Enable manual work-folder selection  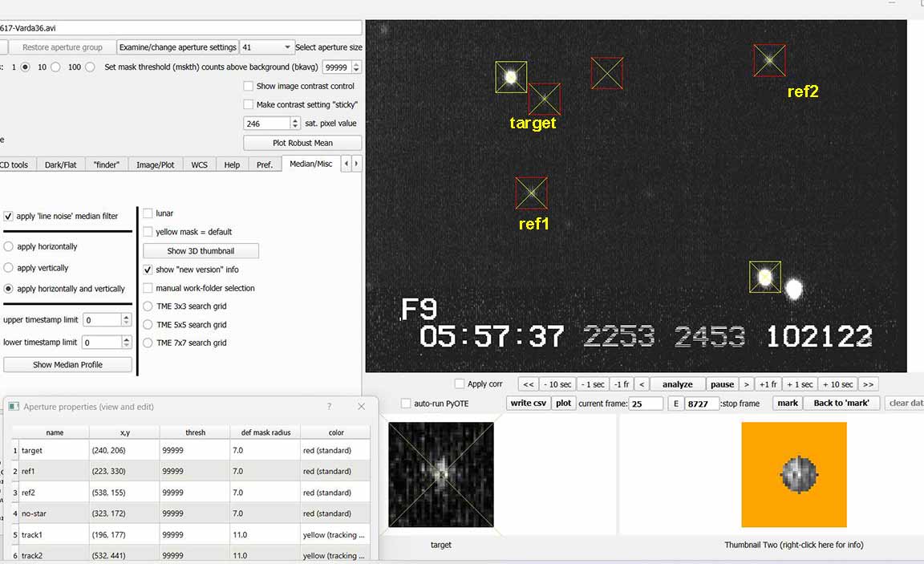point(148,288)
